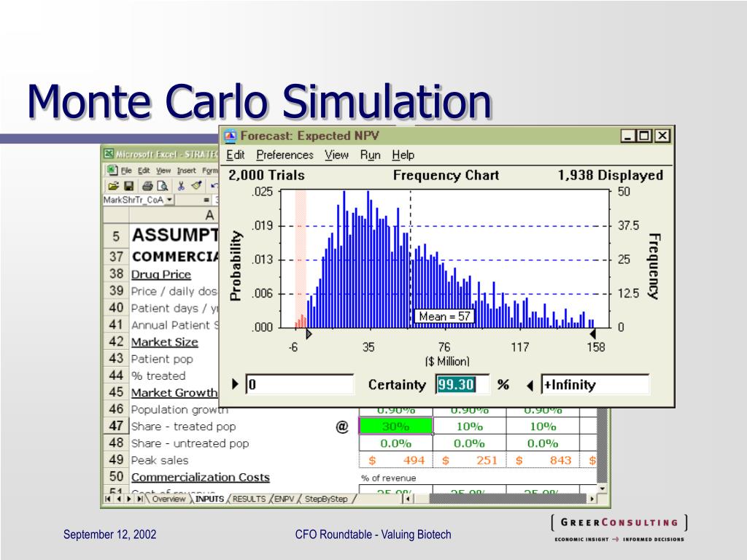Click vertical scrollbar down arrow in Excel
Screen dimensions: 747x560
pos(603,489)
